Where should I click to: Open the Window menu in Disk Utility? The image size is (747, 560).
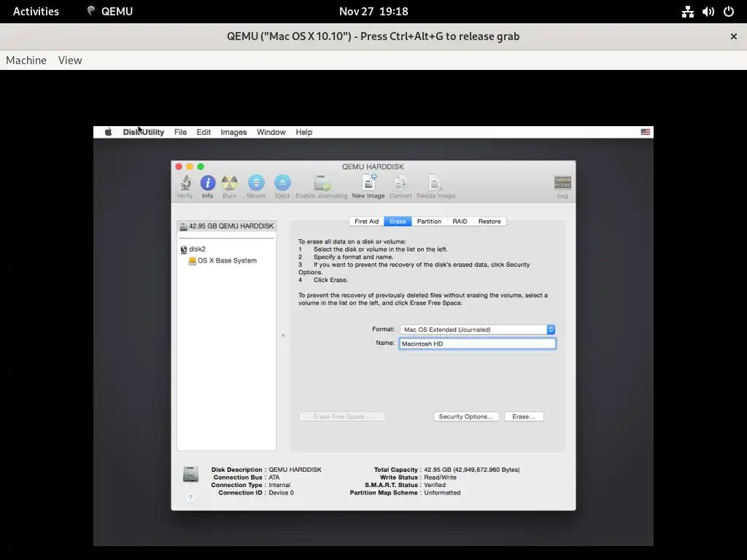[x=271, y=133]
